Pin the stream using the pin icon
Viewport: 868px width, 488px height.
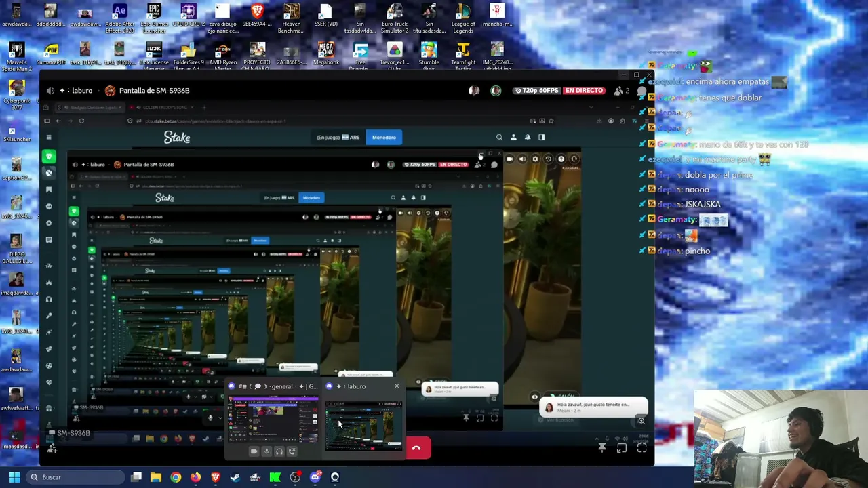coord(602,448)
